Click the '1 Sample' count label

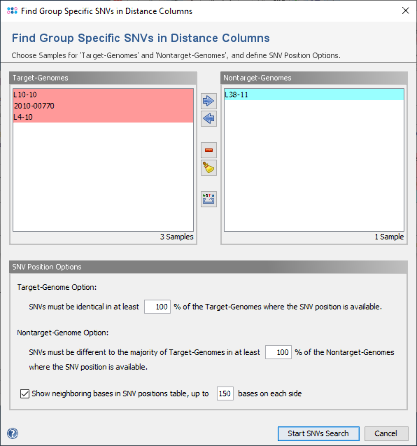[389, 237]
